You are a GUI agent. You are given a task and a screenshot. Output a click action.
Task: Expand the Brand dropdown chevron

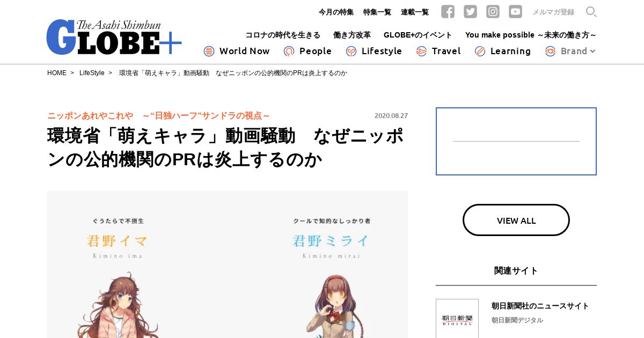(592, 52)
